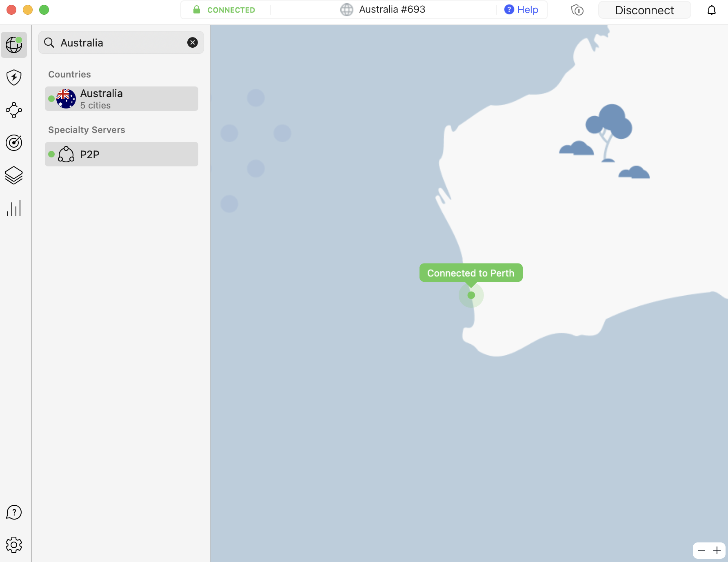This screenshot has width=728, height=562.
Task: Open help chat bubble icon
Action: point(14,512)
